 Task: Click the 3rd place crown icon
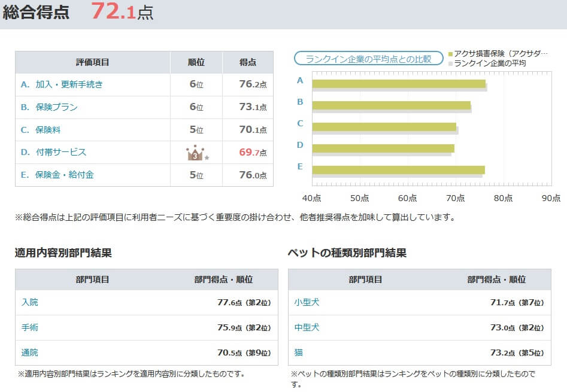tap(196, 153)
